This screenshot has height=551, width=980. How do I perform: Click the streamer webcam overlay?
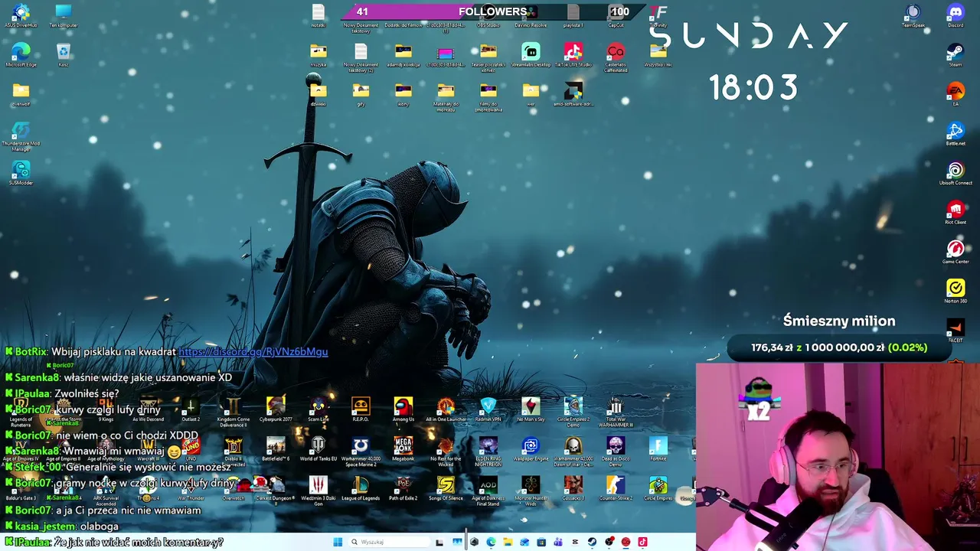tap(838, 457)
